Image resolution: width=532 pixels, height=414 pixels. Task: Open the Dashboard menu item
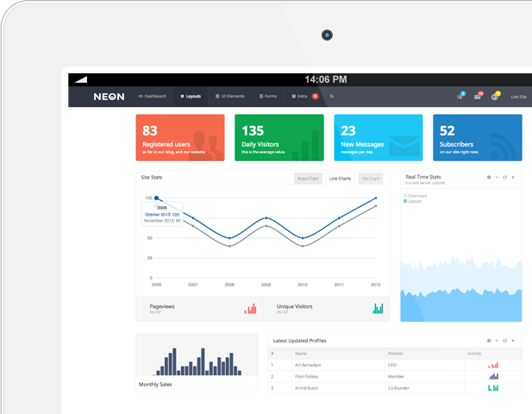[x=152, y=97]
